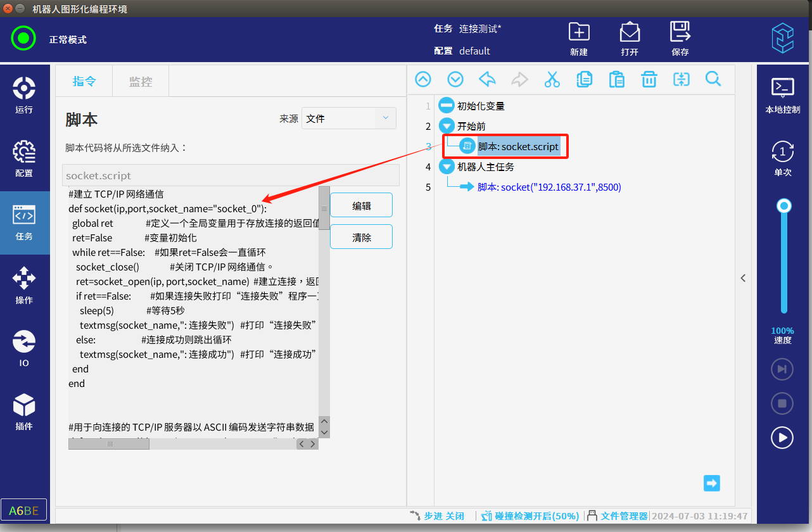Collapse the 机器人主任务 tree node
Screen dimensions: 812x532
[447, 167]
